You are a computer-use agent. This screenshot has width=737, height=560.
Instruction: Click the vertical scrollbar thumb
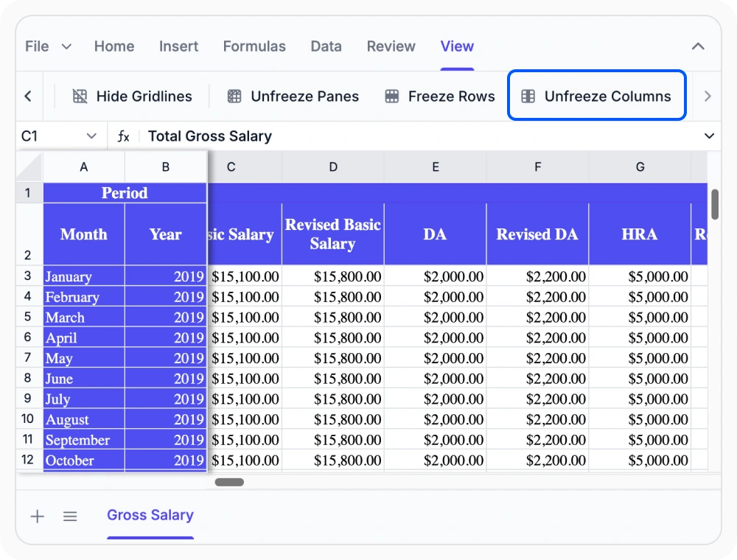pos(715,204)
